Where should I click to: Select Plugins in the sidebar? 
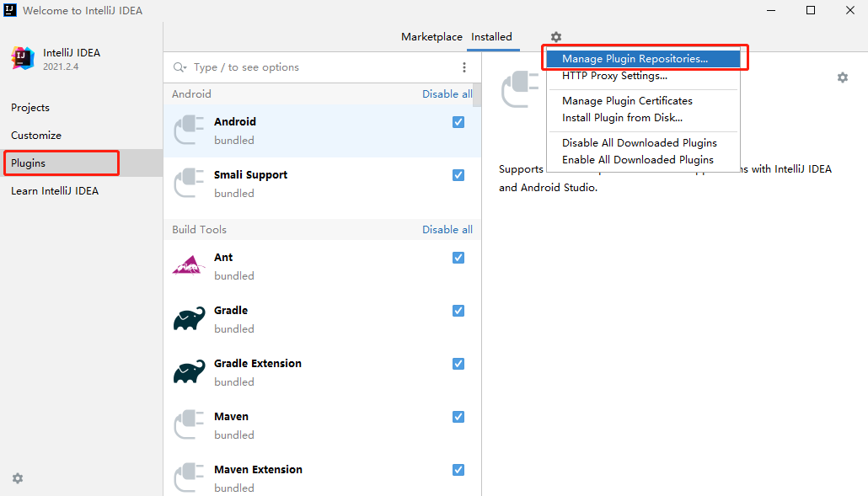[x=82, y=163]
